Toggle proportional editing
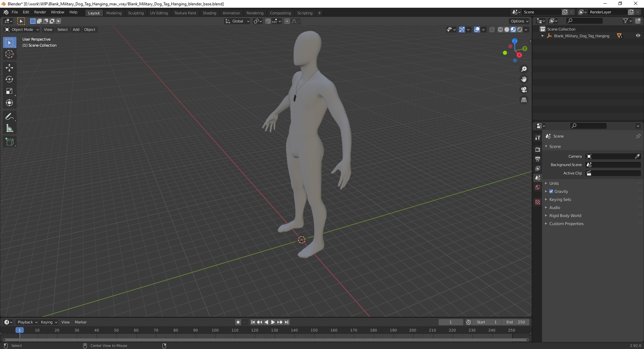Screen dimensions: 644x349 pos(287,21)
